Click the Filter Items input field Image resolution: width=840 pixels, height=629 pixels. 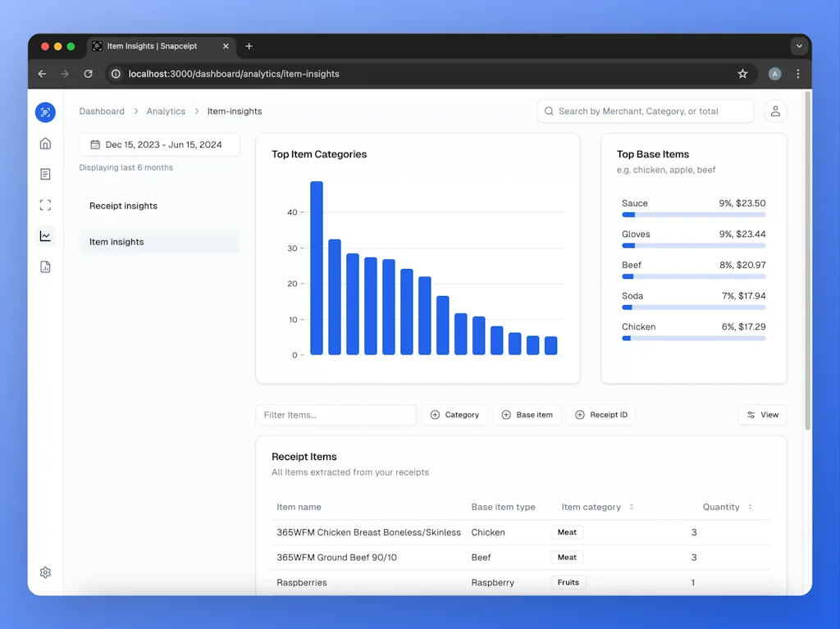coord(336,415)
